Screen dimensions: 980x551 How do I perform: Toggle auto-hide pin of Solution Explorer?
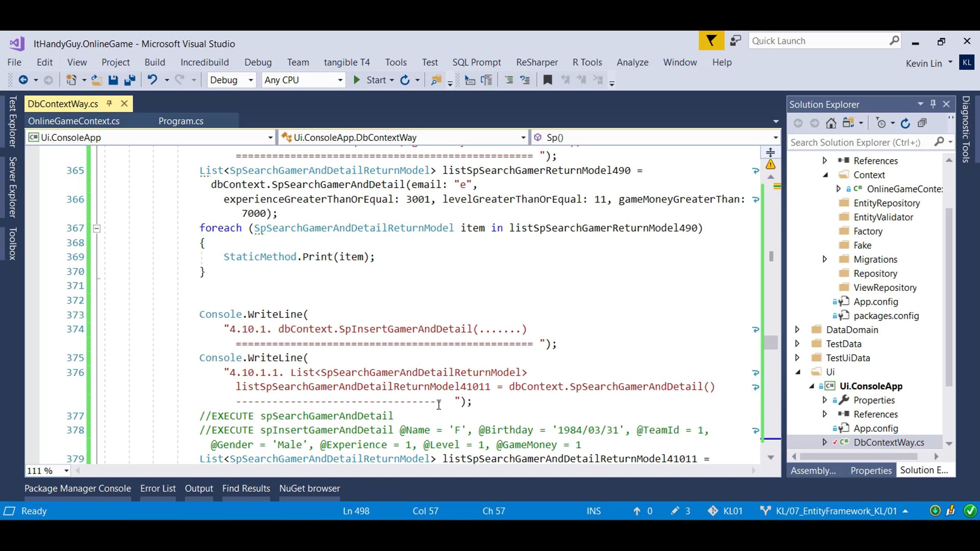click(933, 104)
